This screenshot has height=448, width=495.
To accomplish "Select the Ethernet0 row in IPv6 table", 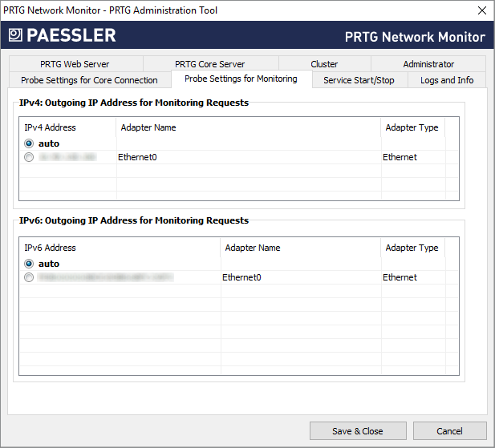I will tap(241, 278).
